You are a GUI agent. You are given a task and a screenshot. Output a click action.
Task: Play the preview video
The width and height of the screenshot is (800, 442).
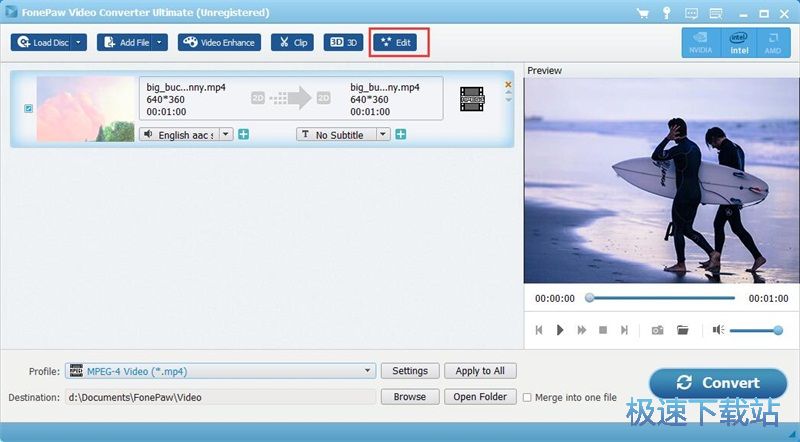click(560, 330)
